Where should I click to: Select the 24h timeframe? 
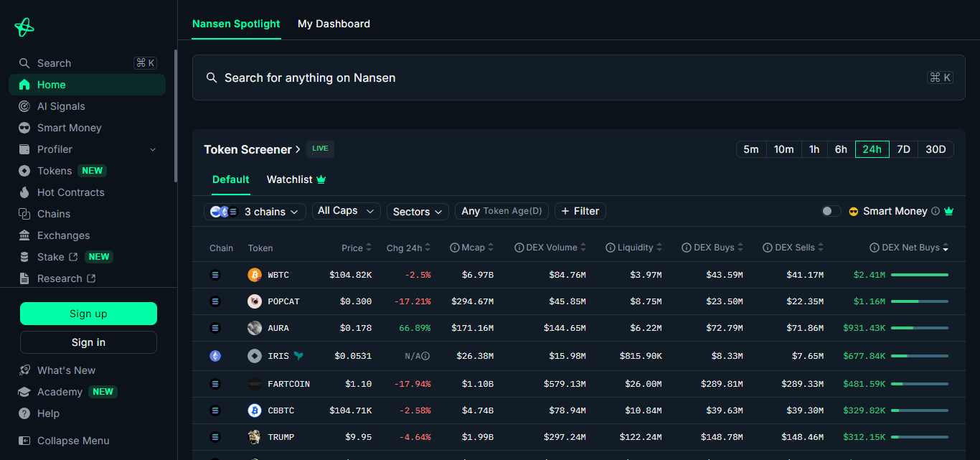872,149
